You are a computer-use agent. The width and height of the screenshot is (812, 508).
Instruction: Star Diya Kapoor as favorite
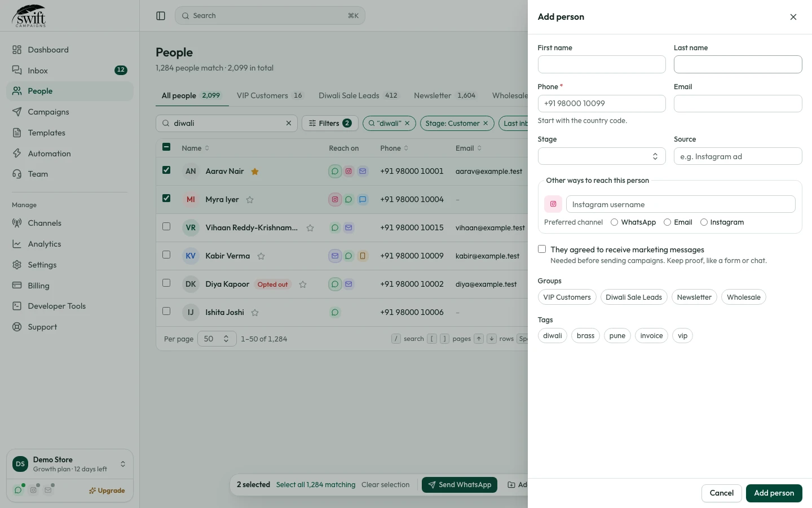pos(303,284)
